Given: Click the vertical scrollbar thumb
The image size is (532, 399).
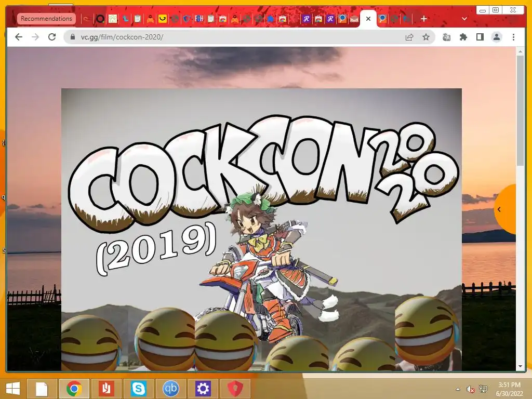Looking at the screenshot, I should click(x=520, y=111).
